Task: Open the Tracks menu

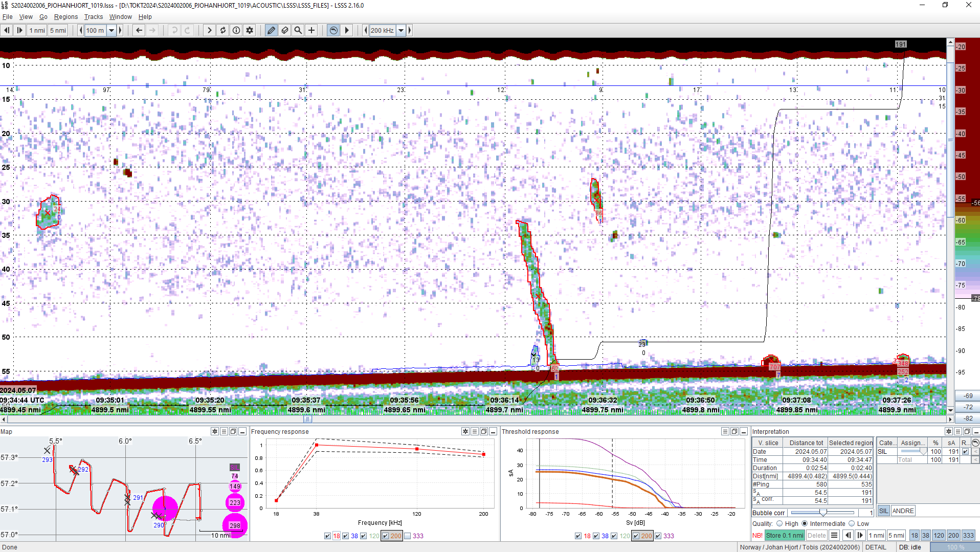Action: pyautogui.click(x=94, y=17)
